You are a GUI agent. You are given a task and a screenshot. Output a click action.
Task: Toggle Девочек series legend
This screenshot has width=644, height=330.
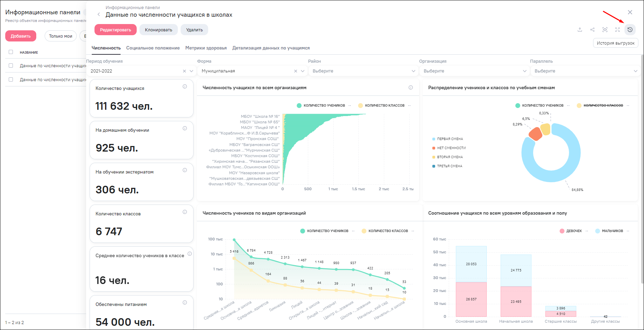[x=571, y=231]
